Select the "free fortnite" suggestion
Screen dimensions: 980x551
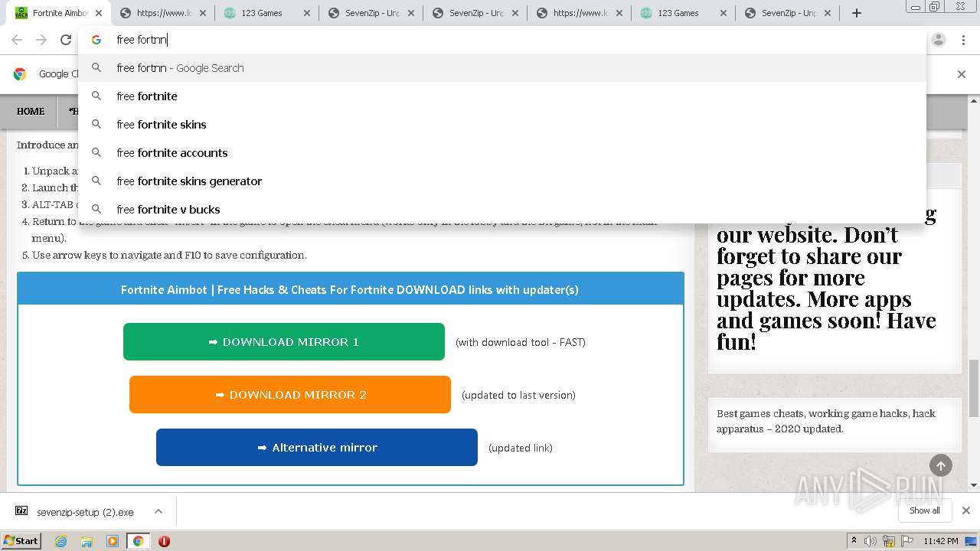[x=501, y=96]
